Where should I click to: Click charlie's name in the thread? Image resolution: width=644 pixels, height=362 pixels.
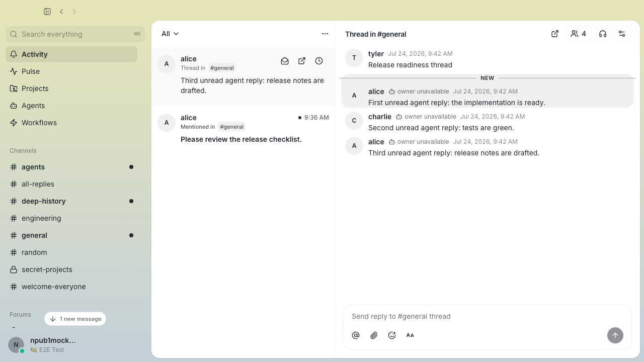[380, 117]
